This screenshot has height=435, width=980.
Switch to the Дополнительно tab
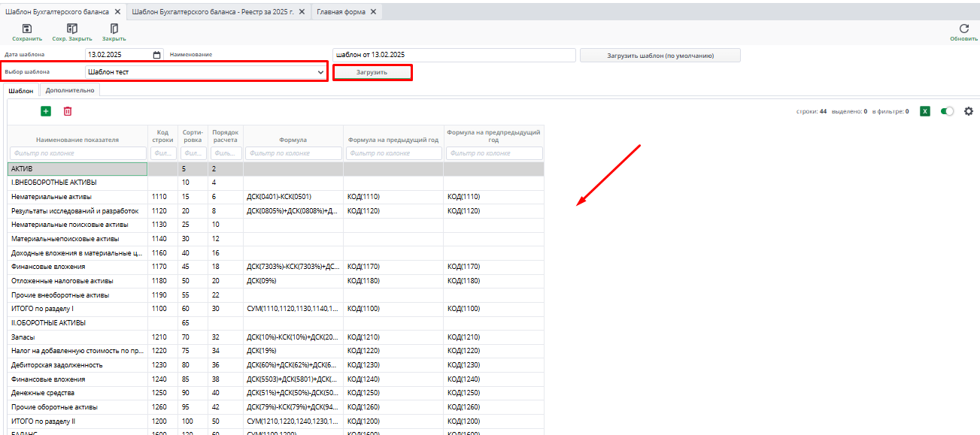click(70, 90)
